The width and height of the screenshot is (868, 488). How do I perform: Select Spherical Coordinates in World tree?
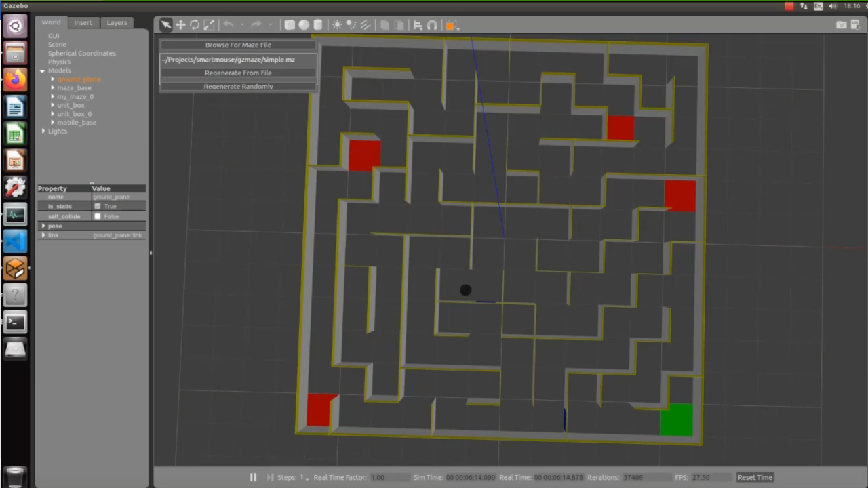click(82, 53)
